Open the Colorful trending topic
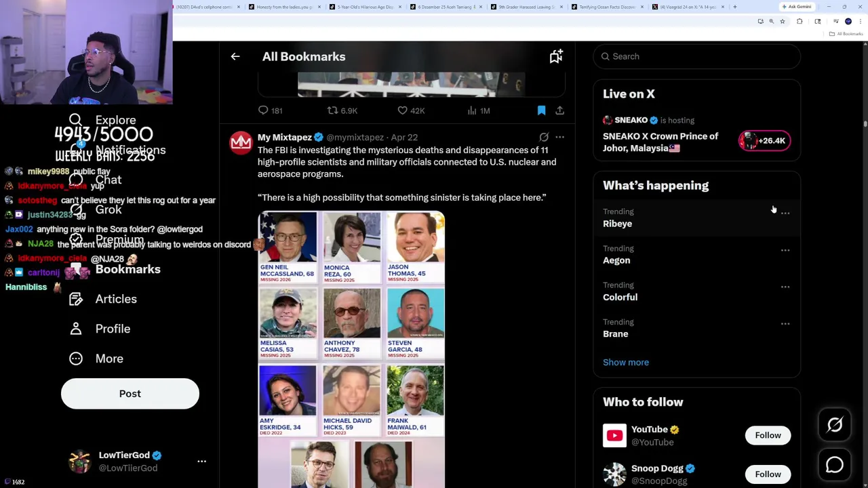This screenshot has height=488, width=868. click(620, 297)
